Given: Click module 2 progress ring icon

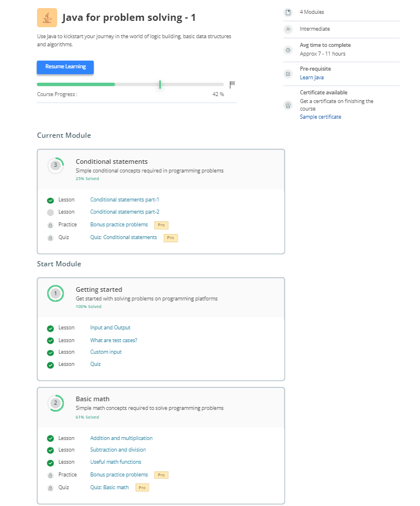Looking at the screenshot, I should coord(56,403).
